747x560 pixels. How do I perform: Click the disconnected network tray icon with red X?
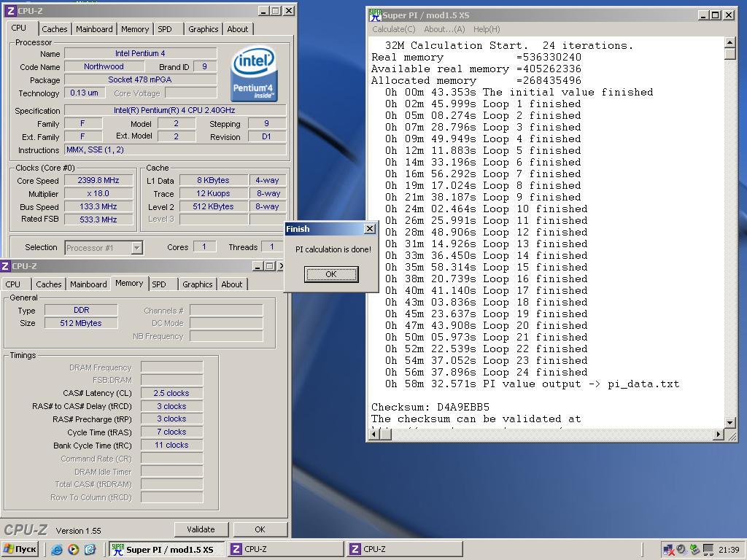click(x=668, y=550)
